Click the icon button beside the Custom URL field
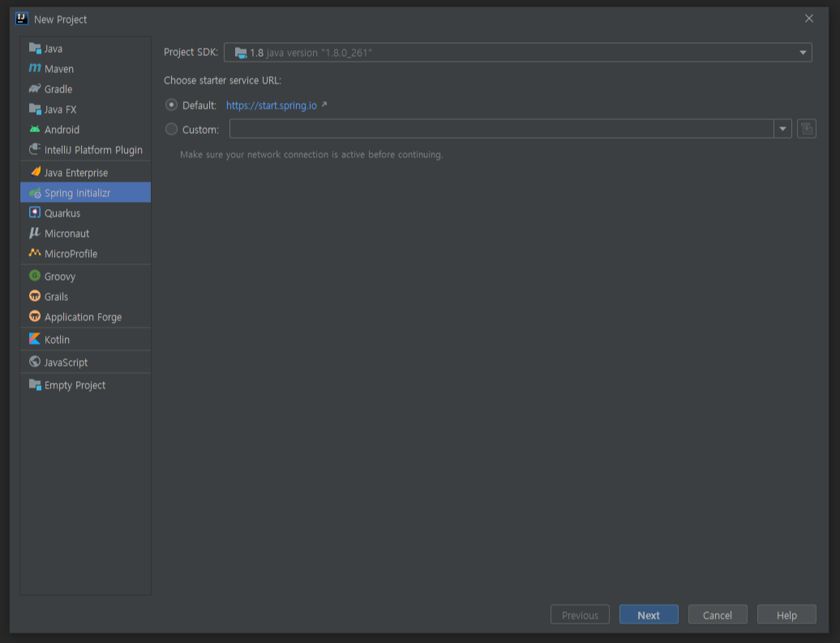This screenshot has height=643, width=840. [x=806, y=129]
